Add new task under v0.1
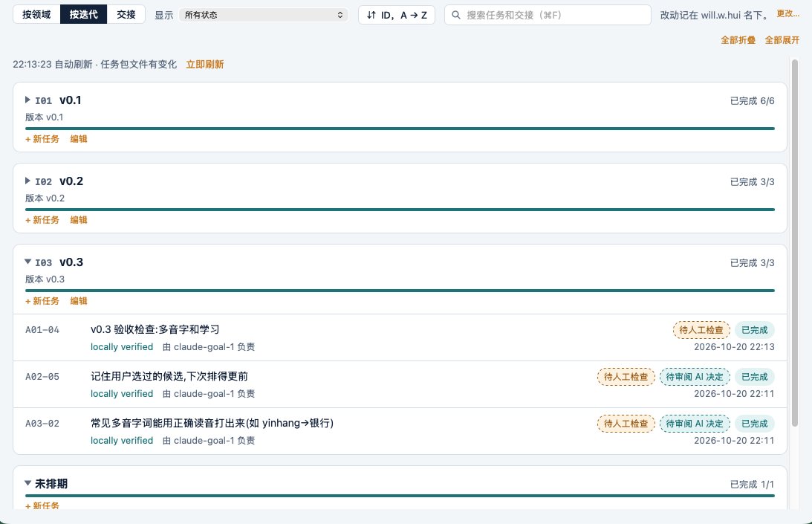The image size is (812, 524). tap(42, 139)
